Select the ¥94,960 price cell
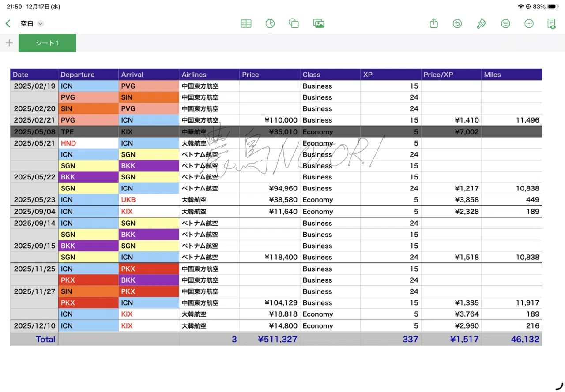 (270, 188)
